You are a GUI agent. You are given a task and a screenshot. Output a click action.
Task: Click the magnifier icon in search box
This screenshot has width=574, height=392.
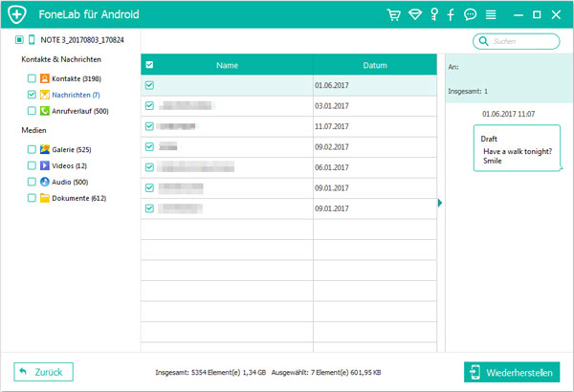(x=483, y=41)
